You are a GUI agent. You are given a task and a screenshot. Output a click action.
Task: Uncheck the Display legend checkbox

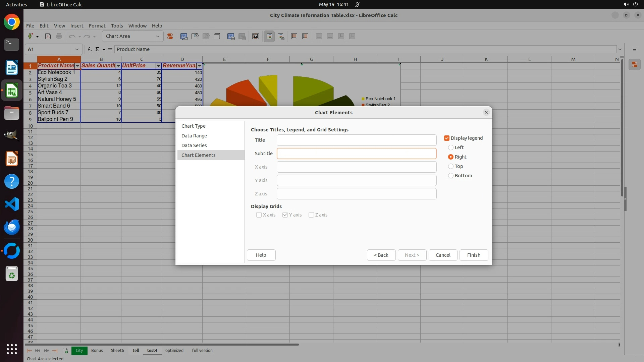click(x=447, y=138)
